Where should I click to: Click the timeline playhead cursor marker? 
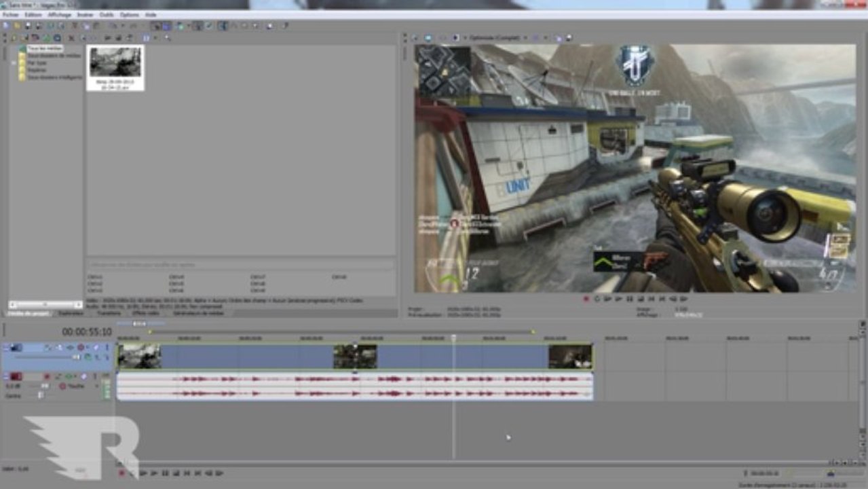click(x=453, y=338)
